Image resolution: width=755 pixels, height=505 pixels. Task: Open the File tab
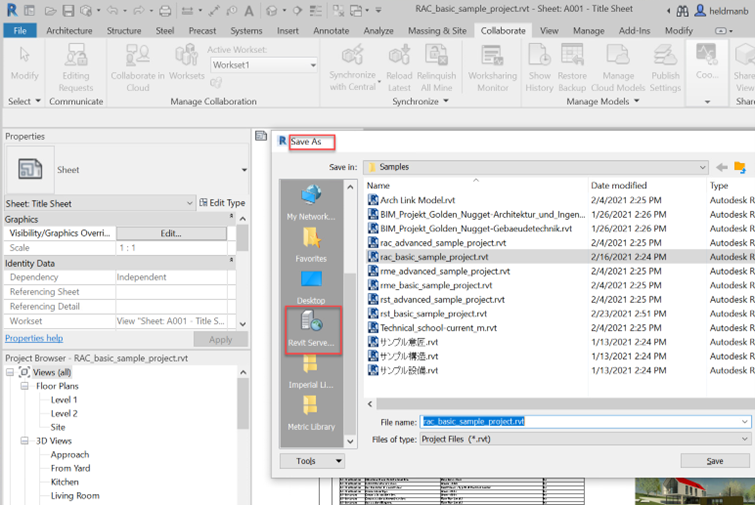(x=20, y=31)
